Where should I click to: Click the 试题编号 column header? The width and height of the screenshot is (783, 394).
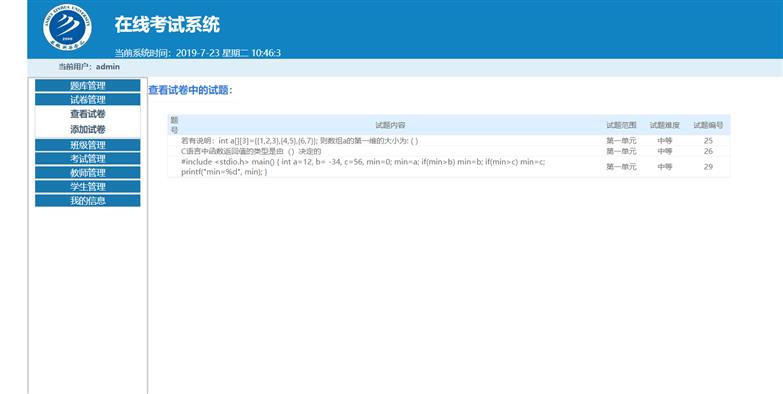(708, 125)
